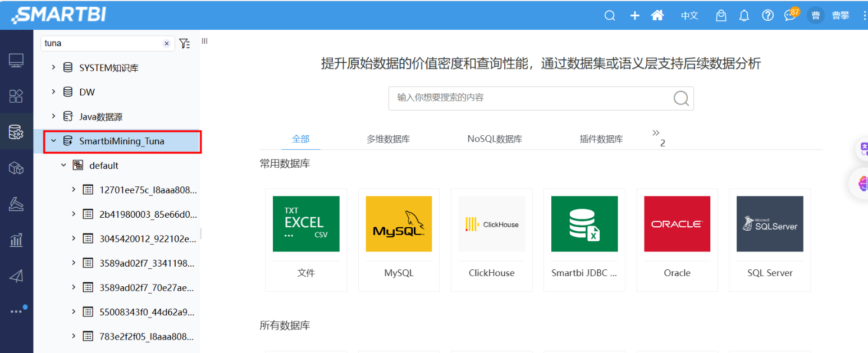
Task: Expand table 783e2f2f05_l8aaa808...
Action: point(74,336)
